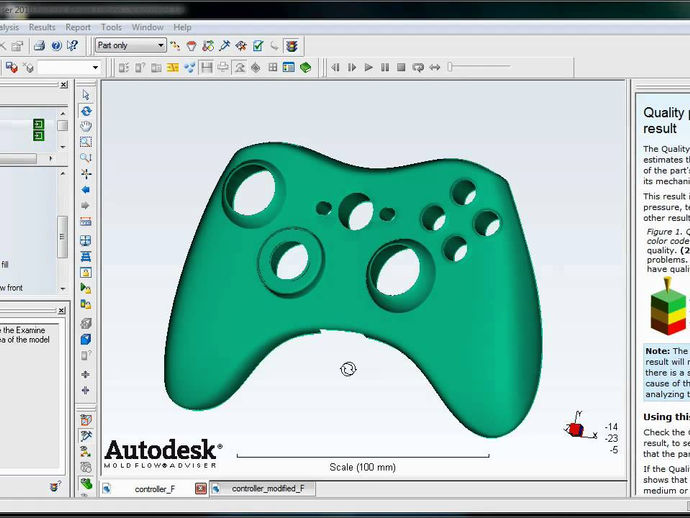Click the print icon

pos(39,45)
